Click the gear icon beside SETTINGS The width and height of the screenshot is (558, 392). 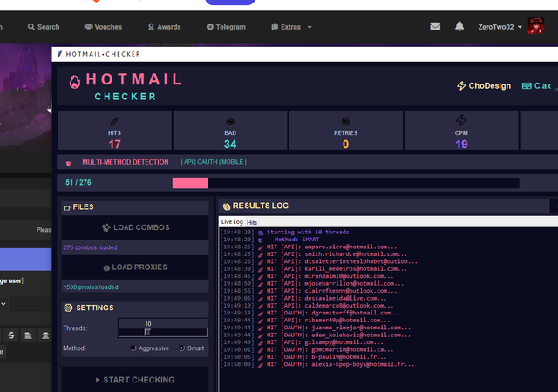68,308
